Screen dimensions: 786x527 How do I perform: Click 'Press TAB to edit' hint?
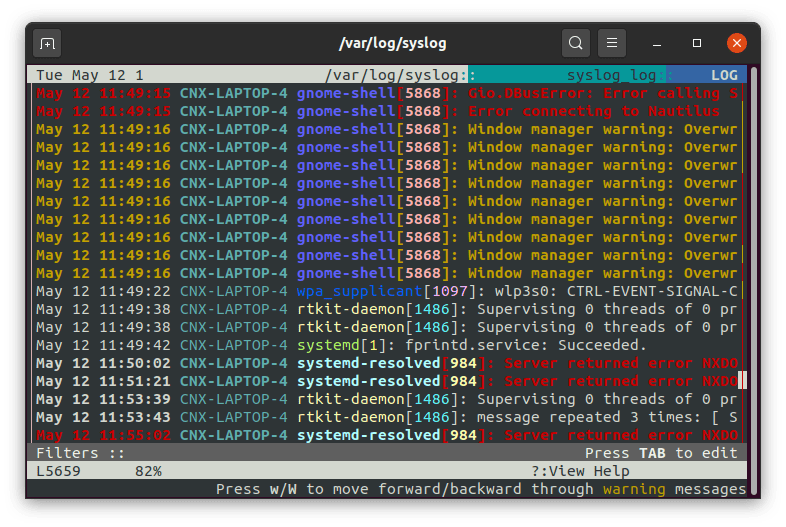(x=661, y=453)
